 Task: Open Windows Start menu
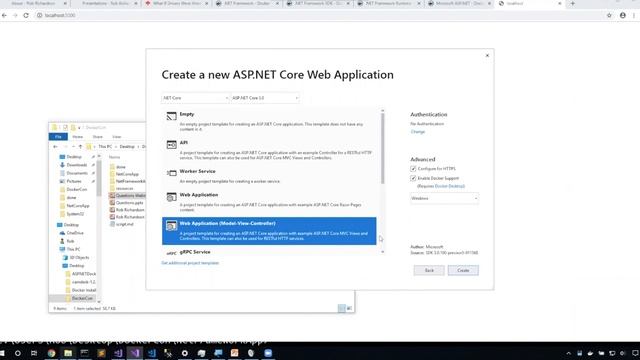point(2,353)
